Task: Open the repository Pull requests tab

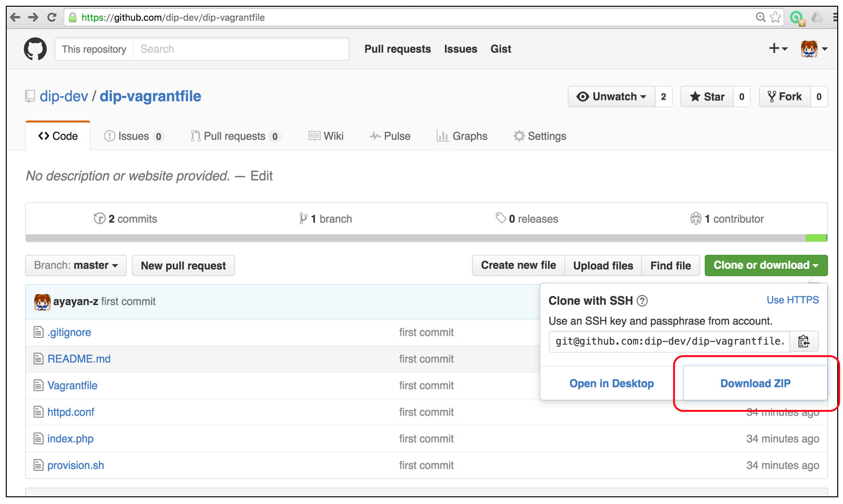Action: pos(235,136)
